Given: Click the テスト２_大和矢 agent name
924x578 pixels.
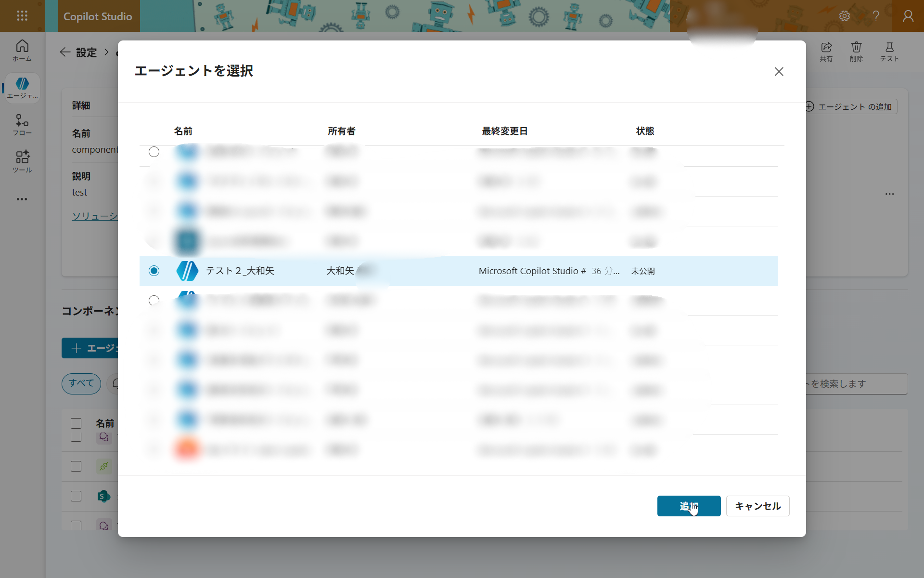Looking at the screenshot, I should pos(240,271).
